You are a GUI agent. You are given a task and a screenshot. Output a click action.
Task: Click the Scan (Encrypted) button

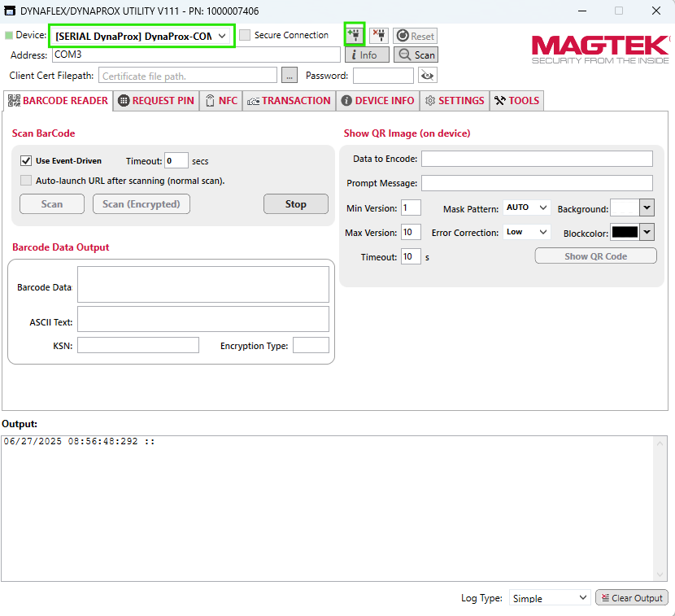point(142,203)
